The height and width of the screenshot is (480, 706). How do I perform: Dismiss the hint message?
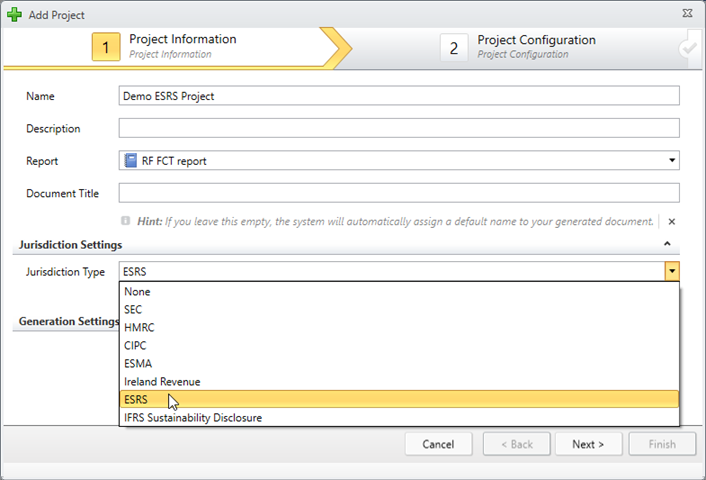[671, 222]
